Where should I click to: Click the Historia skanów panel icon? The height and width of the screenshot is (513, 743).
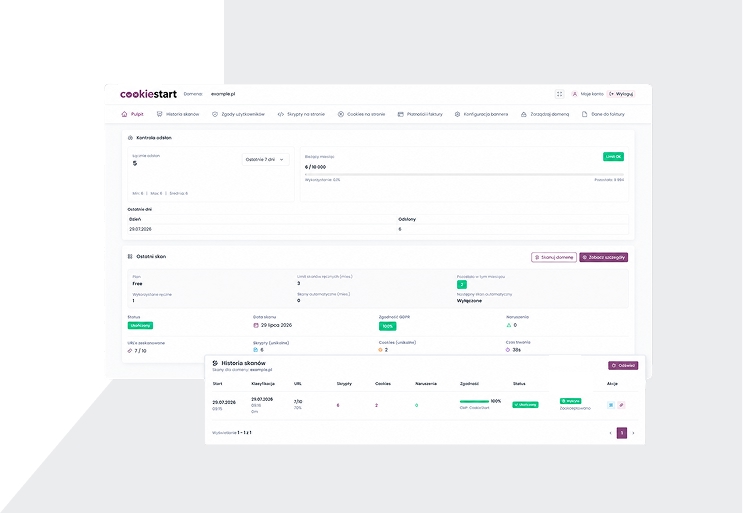pos(215,363)
